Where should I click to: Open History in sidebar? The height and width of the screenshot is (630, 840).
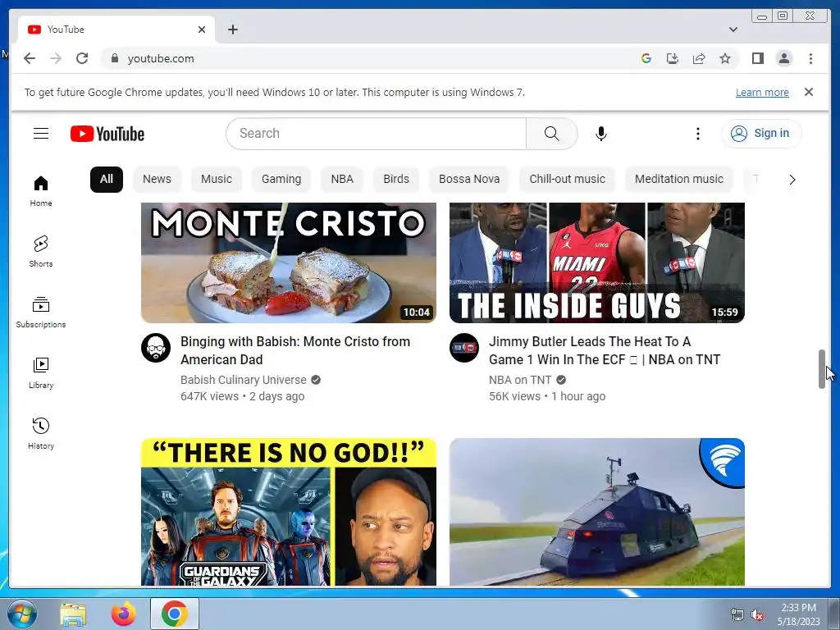point(41,433)
